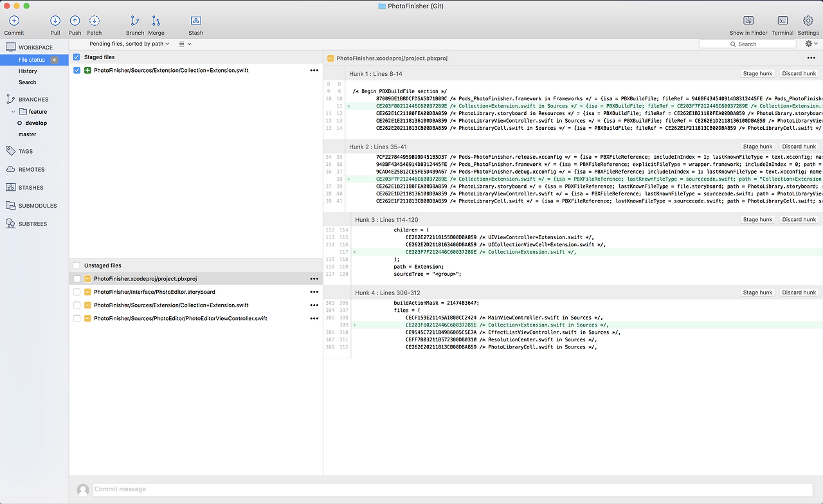823x504 pixels.
Task: Open repository Settings gear
Action: click(808, 21)
